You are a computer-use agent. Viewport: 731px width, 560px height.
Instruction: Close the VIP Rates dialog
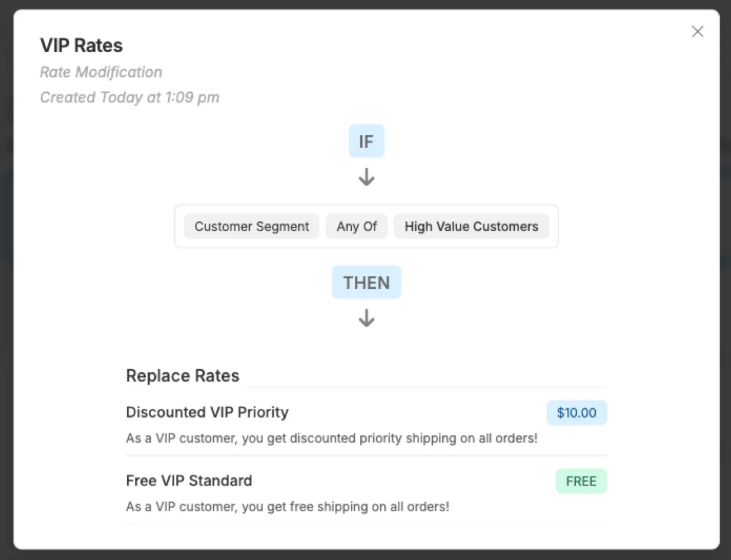(697, 32)
